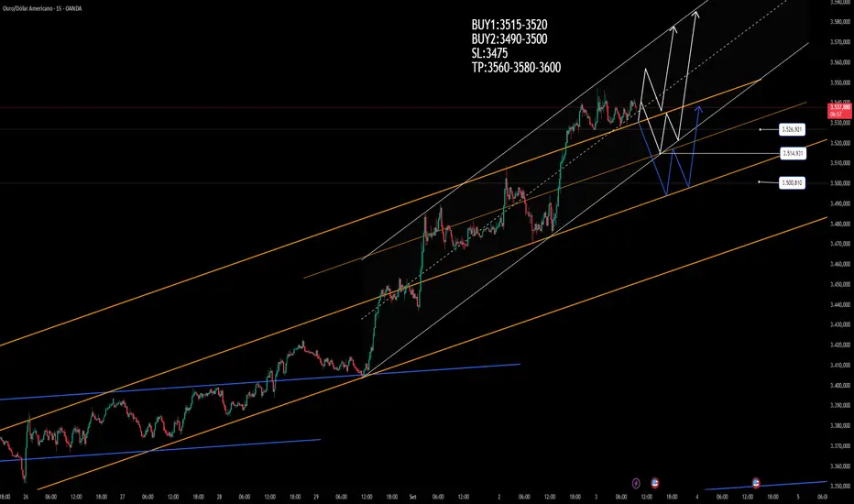Click the Ouro/Dólar Americano symbol title
This screenshot has width=854, height=504.
(42, 9)
